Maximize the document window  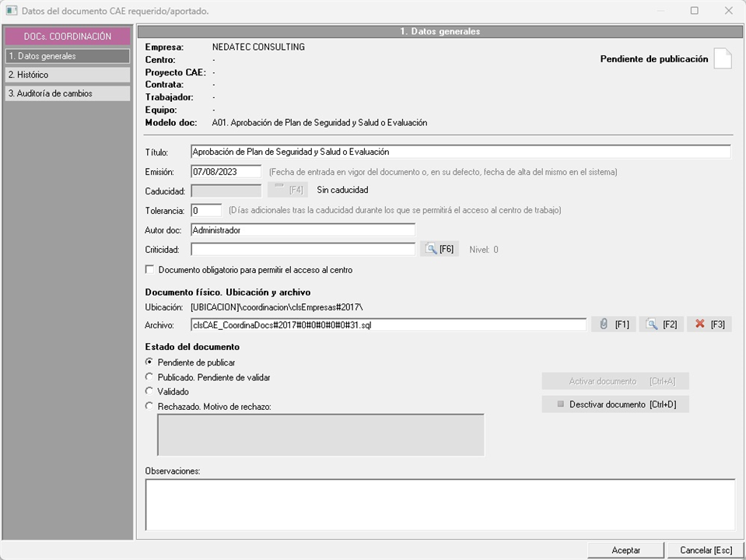click(x=694, y=11)
